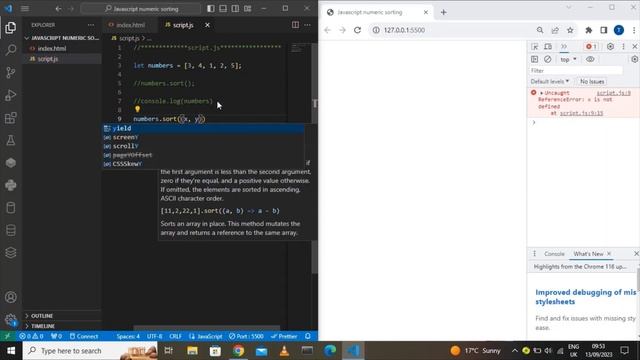The height and width of the screenshot is (360, 640).
Task: Switch to the Console drawer tab
Action: point(554,254)
